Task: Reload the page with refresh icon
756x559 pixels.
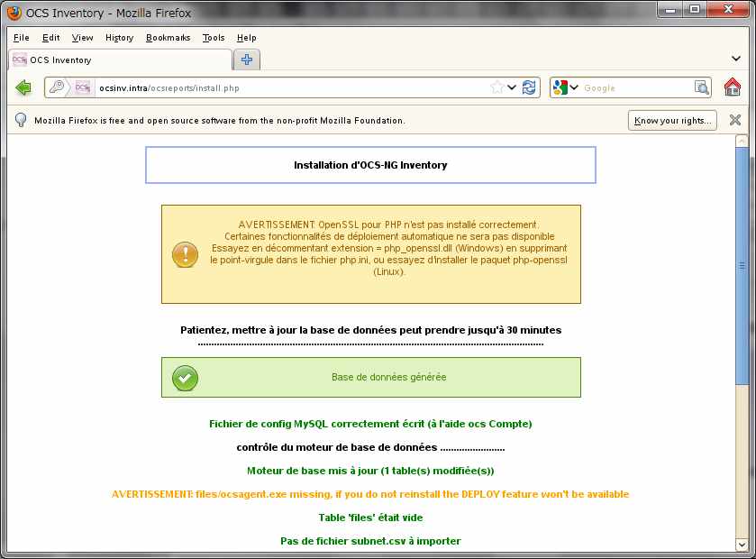Action: [x=529, y=87]
